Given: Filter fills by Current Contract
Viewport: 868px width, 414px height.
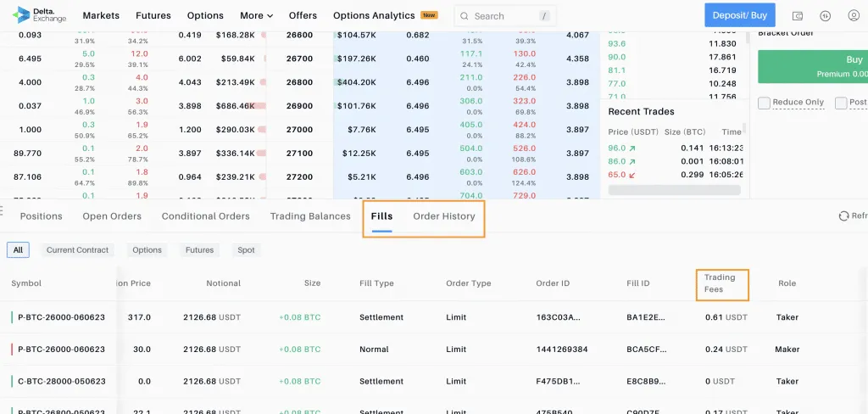Looking at the screenshot, I should (77, 250).
